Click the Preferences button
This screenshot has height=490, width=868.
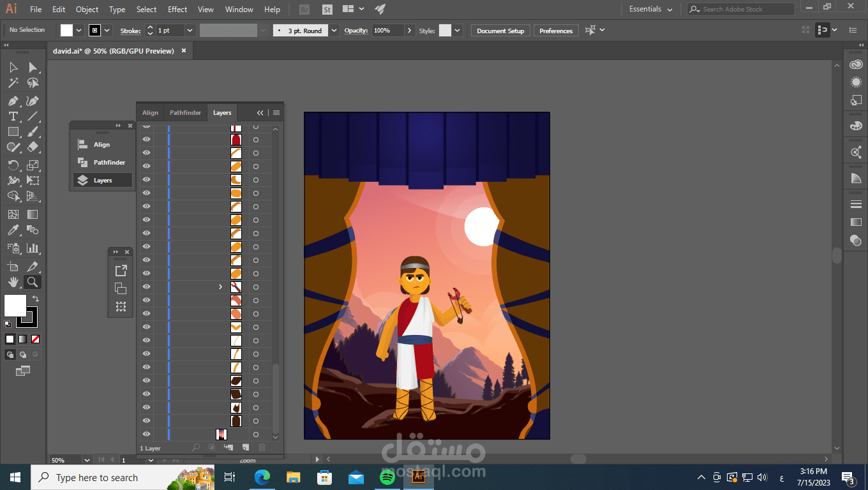coord(555,31)
